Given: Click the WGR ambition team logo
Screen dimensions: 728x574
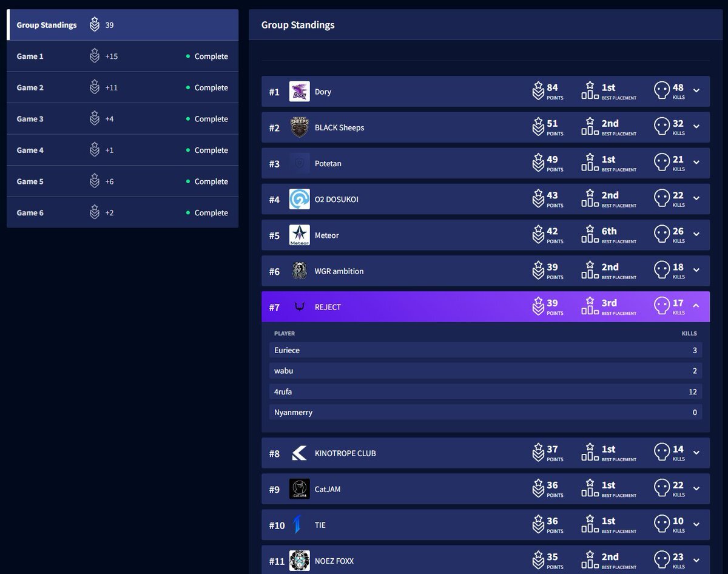Looking at the screenshot, I should point(300,271).
